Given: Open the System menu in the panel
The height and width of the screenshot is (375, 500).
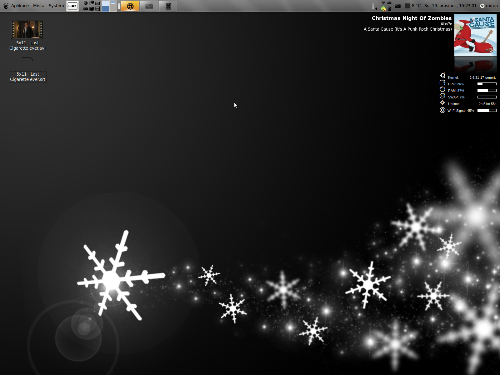Looking at the screenshot, I should coord(56,6).
